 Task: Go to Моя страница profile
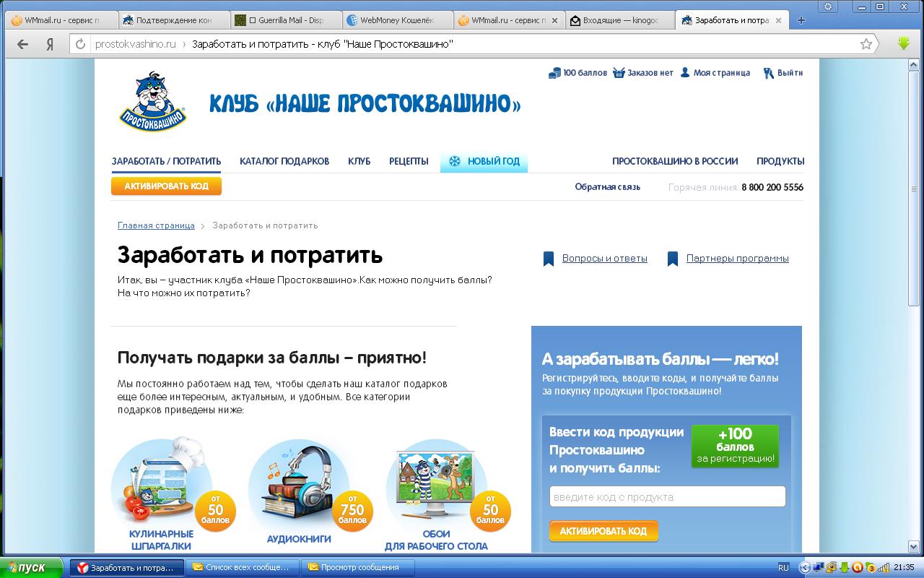[715, 73]
